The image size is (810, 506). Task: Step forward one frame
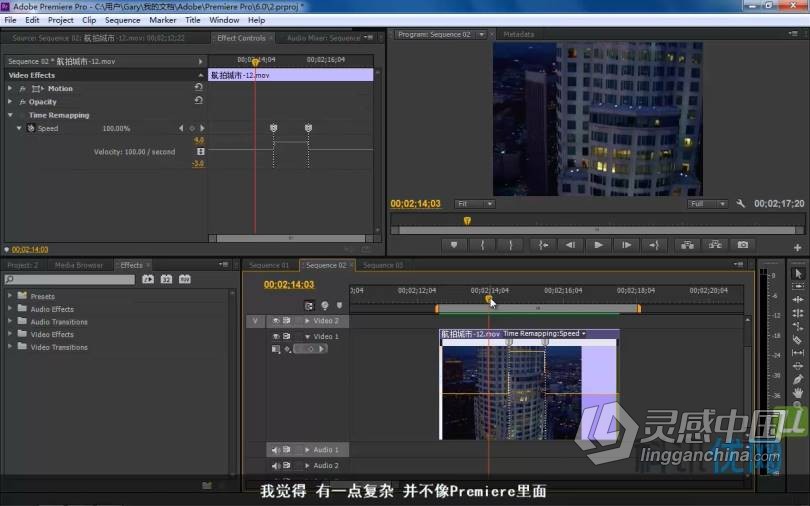[626, 245]
